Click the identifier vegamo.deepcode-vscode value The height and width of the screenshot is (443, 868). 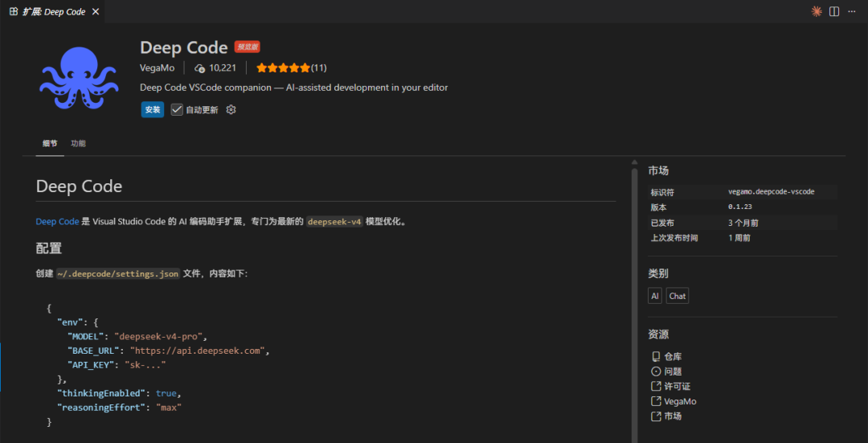(x=771, y=191)
